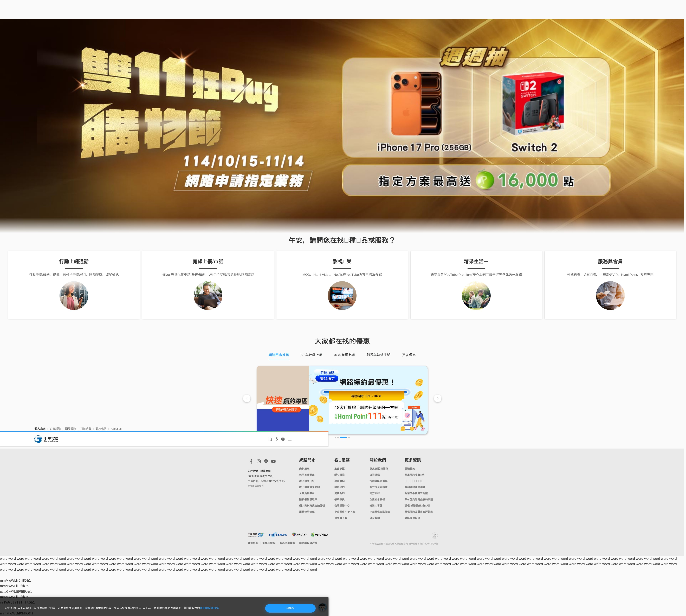The width and height of the screenshot is (686, 616).
Task: Open 切換手機版 in bottom footer links
Action: (x=269, y=543)
